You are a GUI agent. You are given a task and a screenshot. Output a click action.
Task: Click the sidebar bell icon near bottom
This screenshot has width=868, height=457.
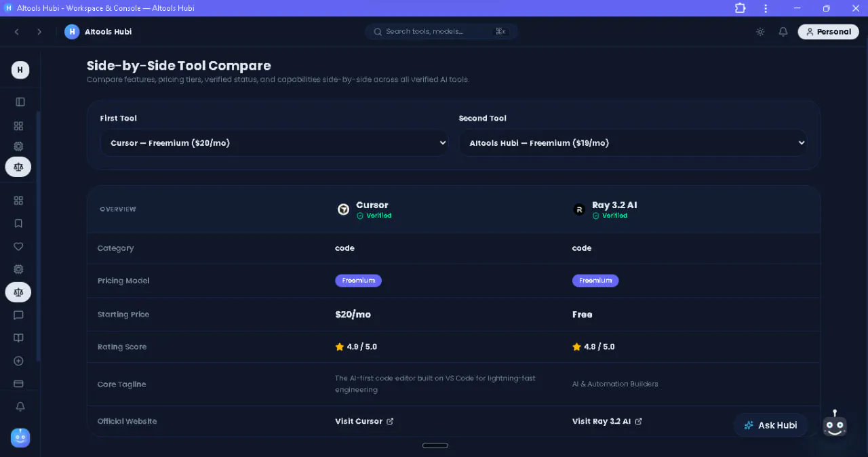pos(20,407)
